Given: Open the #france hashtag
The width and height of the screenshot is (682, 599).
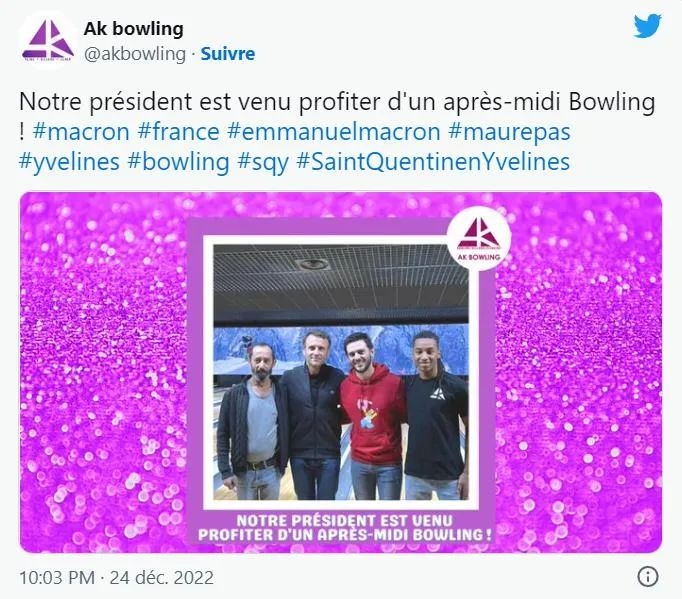Looking at the screenshot, I should tap(178, 131).
